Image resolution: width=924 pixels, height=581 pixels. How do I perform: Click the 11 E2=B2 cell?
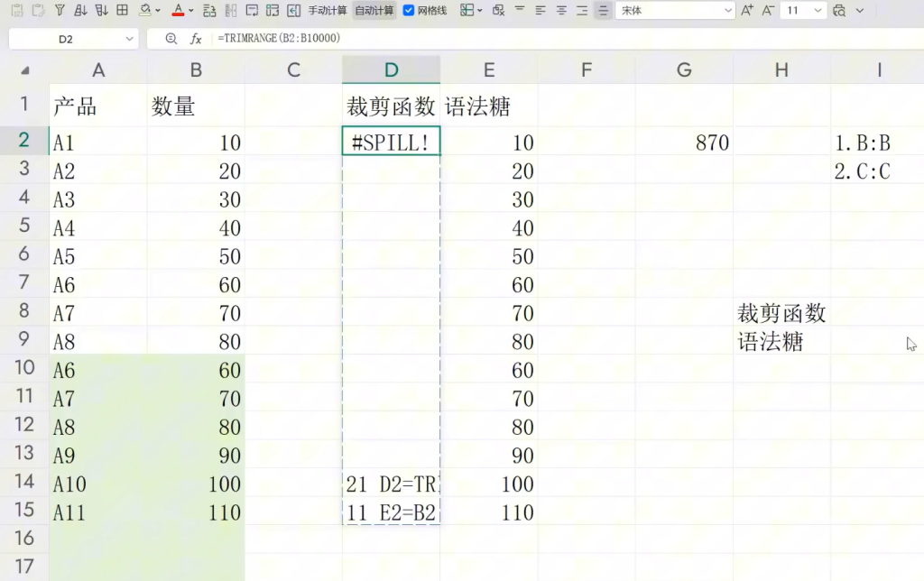(392, 512)
